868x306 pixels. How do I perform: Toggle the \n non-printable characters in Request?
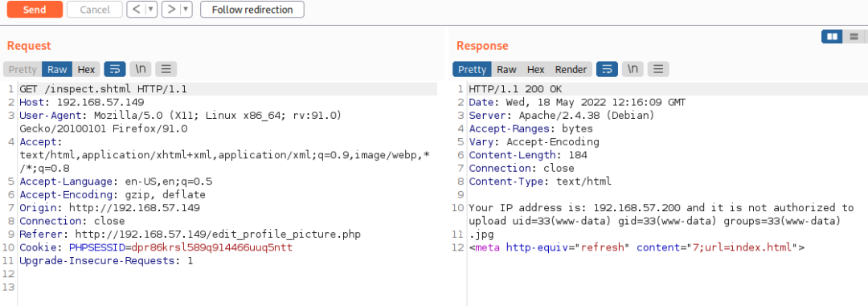(141, 69)
